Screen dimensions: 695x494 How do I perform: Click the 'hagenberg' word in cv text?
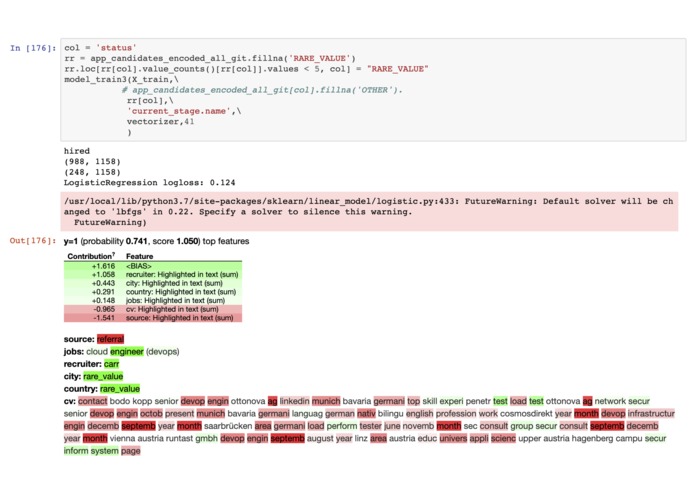(590, 438)
